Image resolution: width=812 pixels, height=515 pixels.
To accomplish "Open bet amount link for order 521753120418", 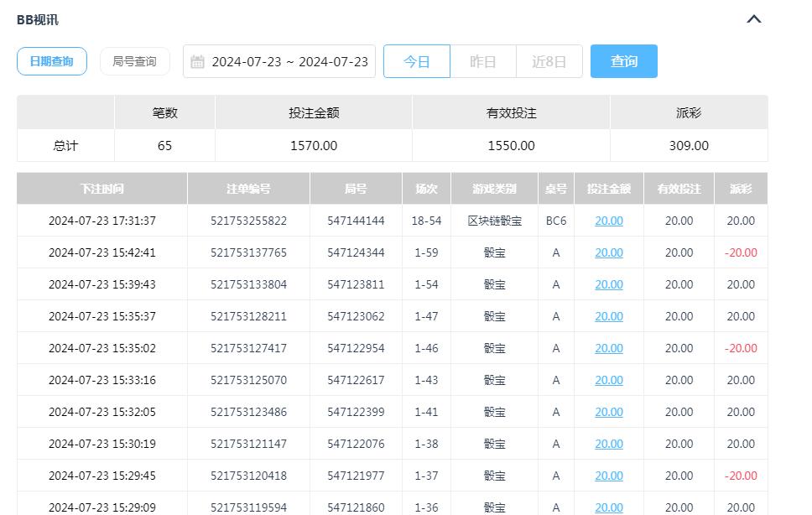I will pos(608,476).
